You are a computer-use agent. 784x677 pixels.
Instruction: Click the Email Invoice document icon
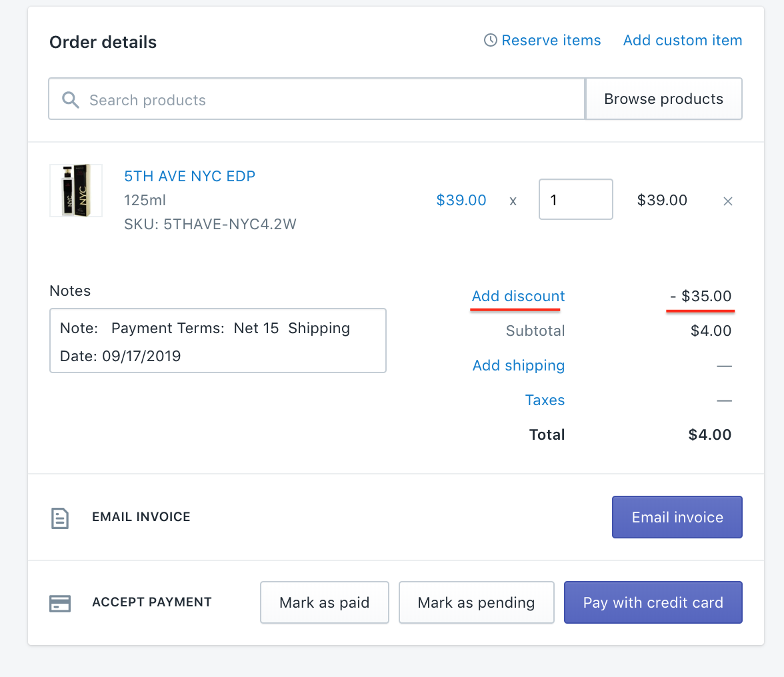pos(60,518)
